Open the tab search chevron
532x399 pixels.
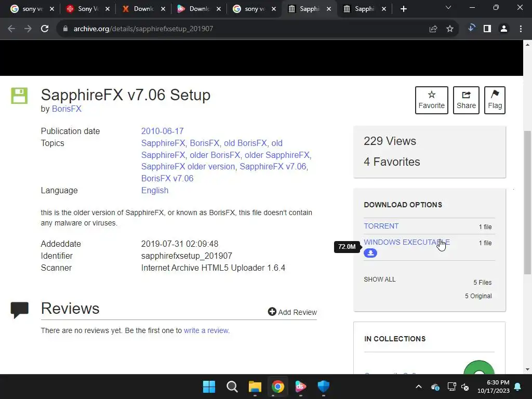click(x=448, y=7)
